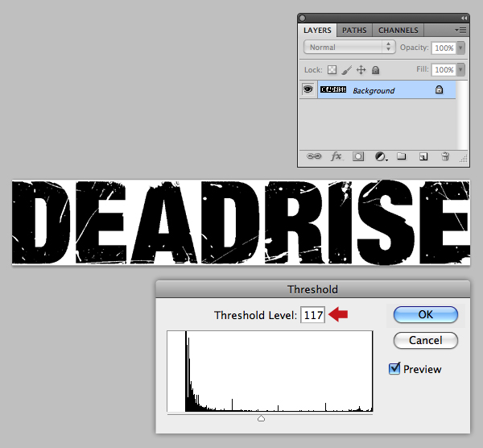Click the Threshold dialog title bar
This screenshot has height=448, width=483.
click(x=312, y=289)
